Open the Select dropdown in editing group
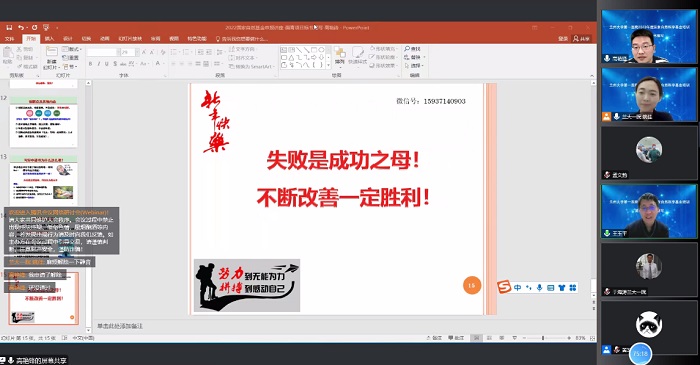The height and width of the screenshot is (365, 700). coord(415,66)
